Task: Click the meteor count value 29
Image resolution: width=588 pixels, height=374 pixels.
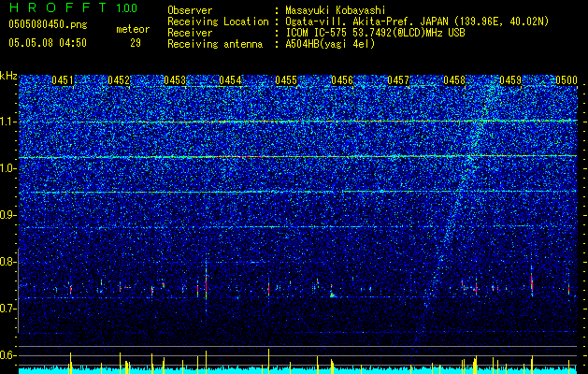Action: coord(136,43)
